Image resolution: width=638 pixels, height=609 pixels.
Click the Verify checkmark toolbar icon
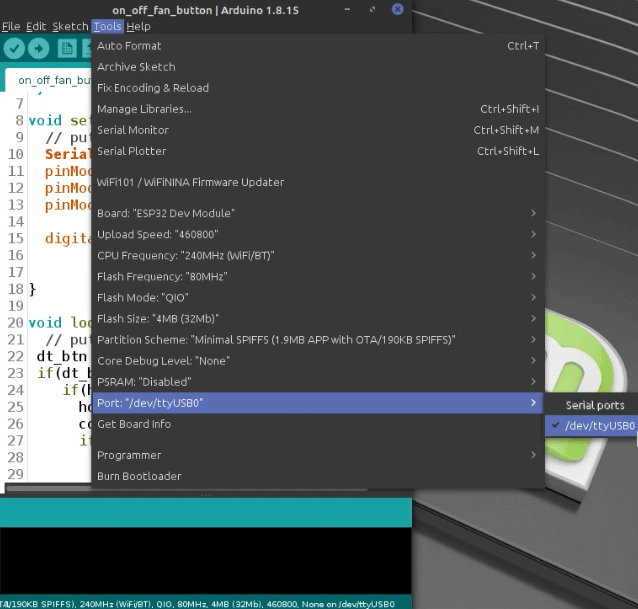(14, 48)
